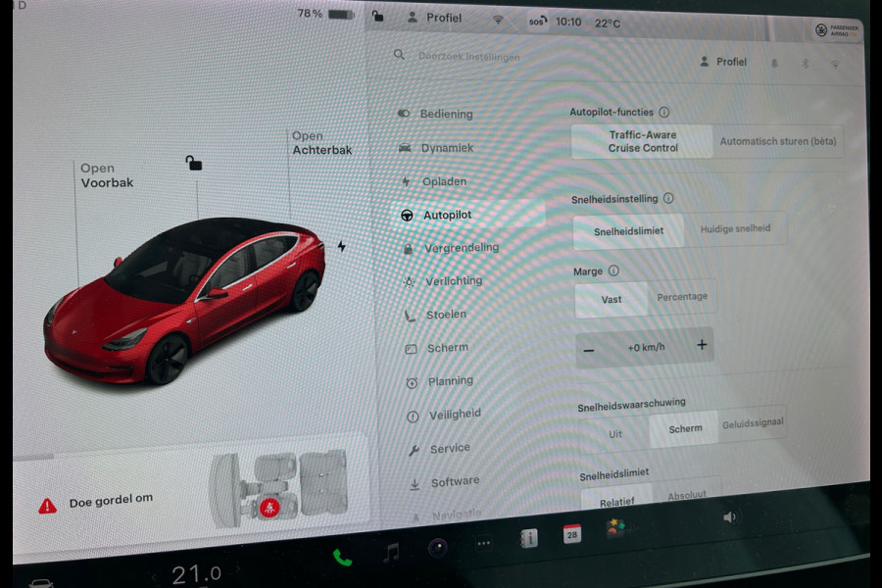Screen dimensions: 882x588
Task: Show info icon beside Marge
Action: click(613, 270)
